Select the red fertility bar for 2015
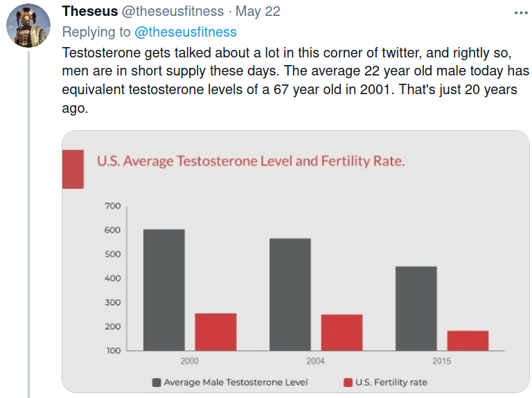The image size is (532, 398). (468, 341)
